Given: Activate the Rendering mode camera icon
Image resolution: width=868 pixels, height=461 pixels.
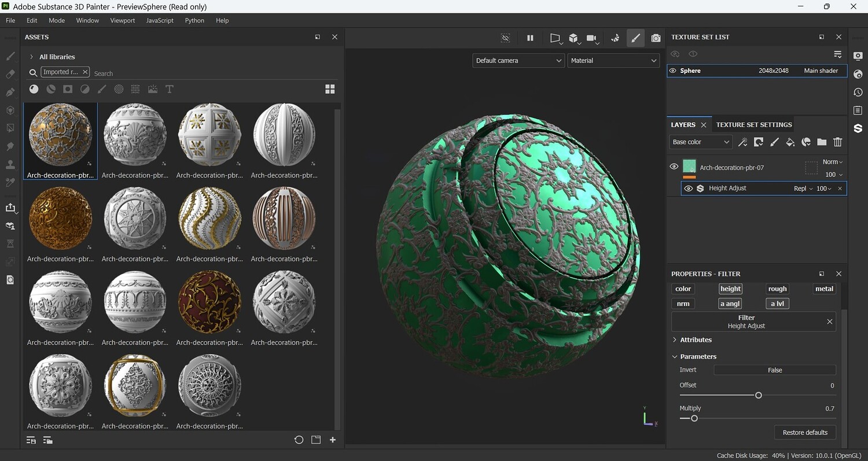Looking at the screenshot, I should (x=656, y=38).
